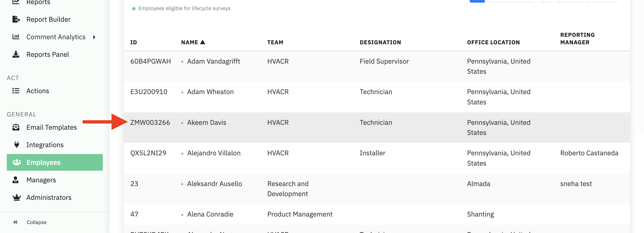The image size is (644, 233).
Task: Click the Team column header
Action: 275,42
